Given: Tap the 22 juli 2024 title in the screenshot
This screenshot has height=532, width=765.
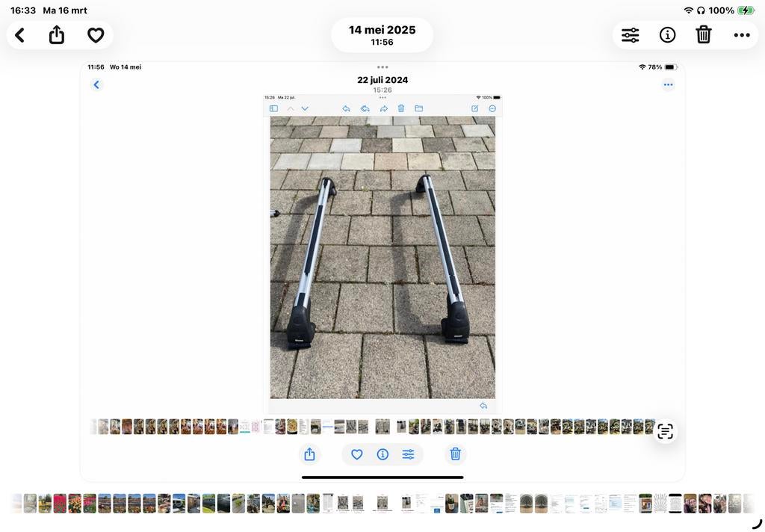Looking at the screenshot, I should click(x=382, y=80).
